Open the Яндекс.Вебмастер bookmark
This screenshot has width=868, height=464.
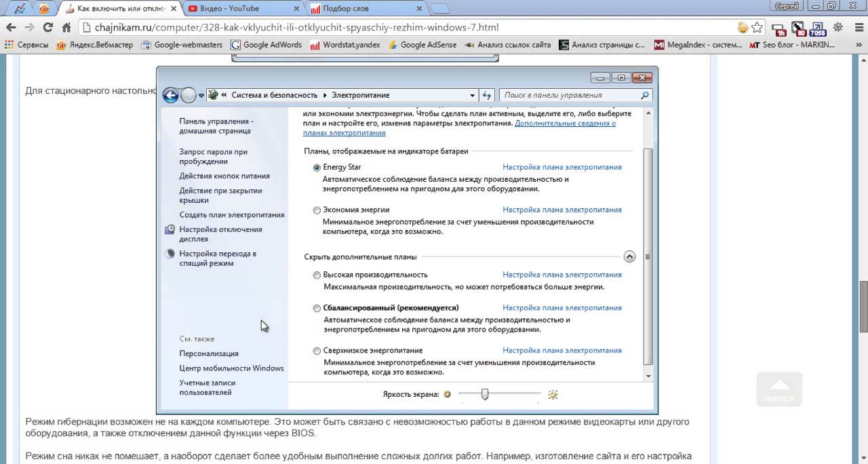(96, 45)
